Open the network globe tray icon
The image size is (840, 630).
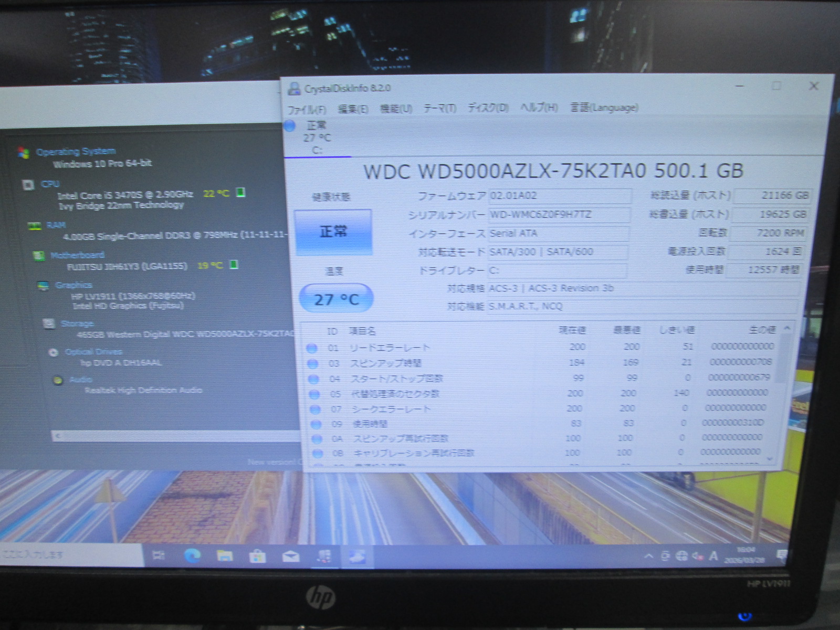(x=681, y=556)
